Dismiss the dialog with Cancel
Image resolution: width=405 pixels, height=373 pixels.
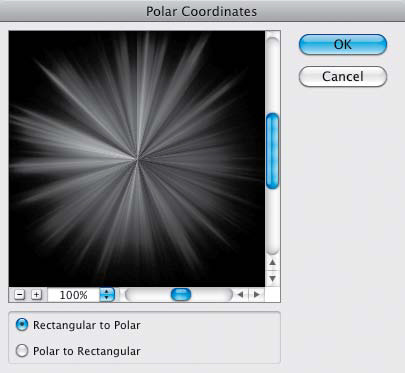tap(343, 76)
